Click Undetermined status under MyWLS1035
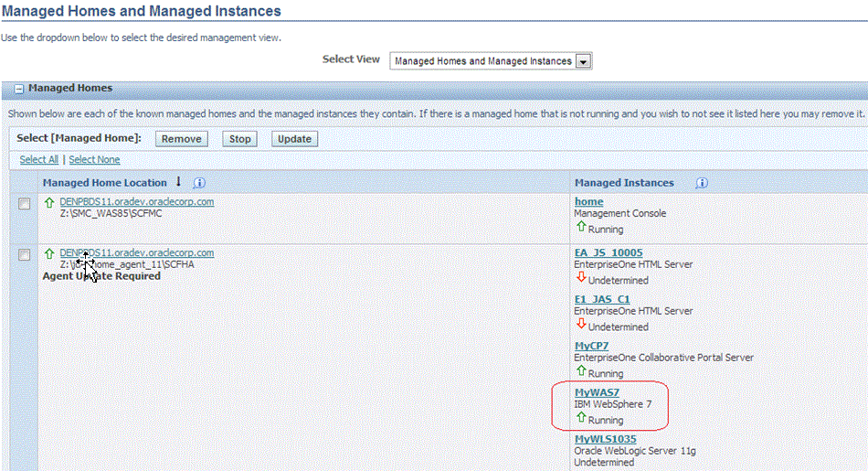The height and width of the screenshot is (471, 868). 604,463
